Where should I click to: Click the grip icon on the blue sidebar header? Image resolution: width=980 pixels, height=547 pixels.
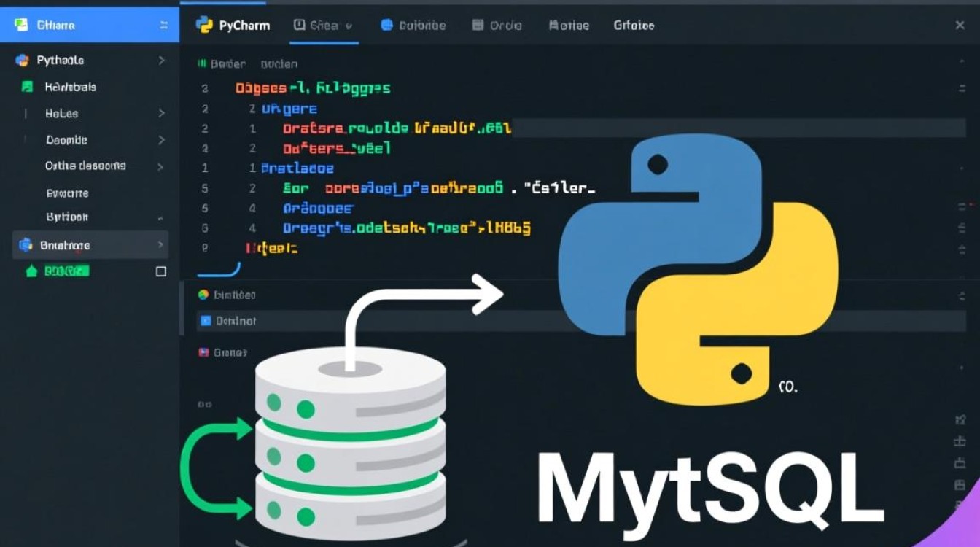163,26
